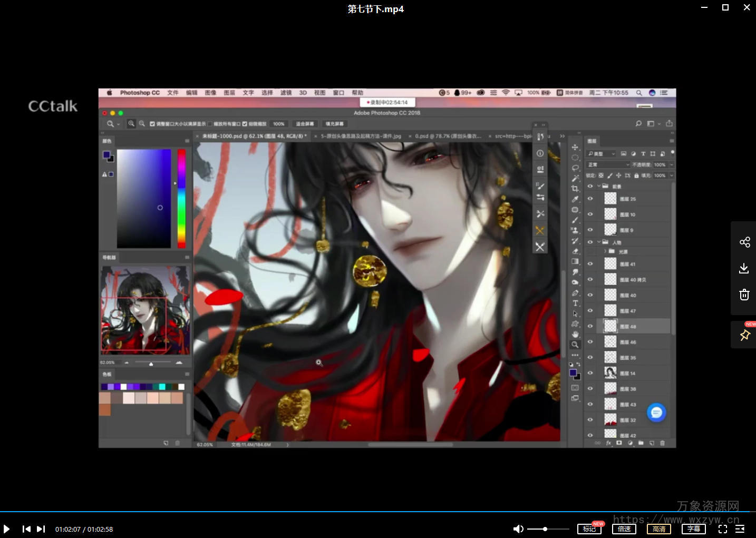
Task: Click the 标记 mark button
Action: click(589, 529)
